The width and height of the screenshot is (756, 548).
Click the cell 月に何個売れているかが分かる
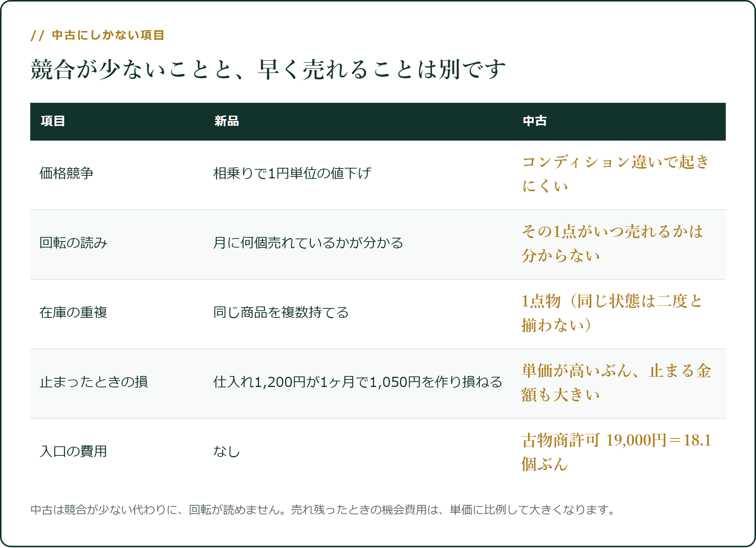[308, 243]
